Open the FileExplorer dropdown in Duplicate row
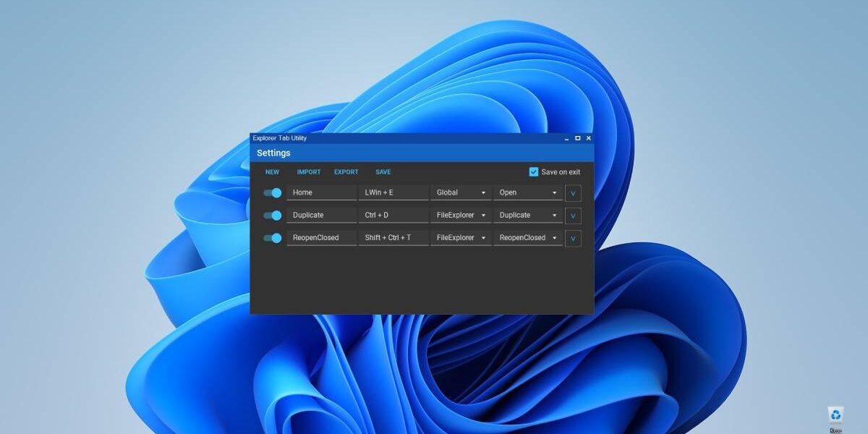This screenshot has width=868, height=434. click(x=460, y=215)
